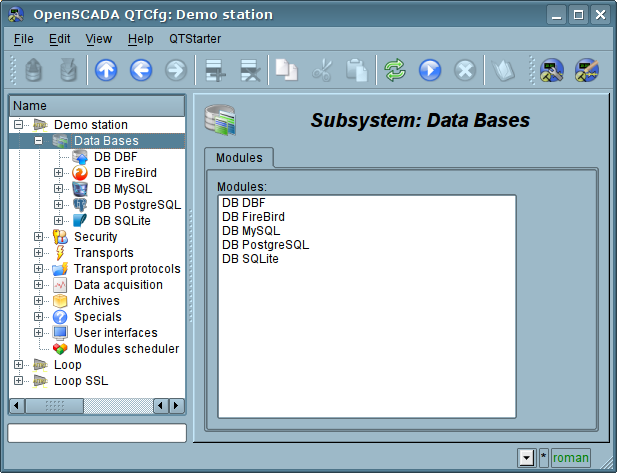
Task: Click the asterisk modified indicator in status bar
Action: (x=543, y=458)
